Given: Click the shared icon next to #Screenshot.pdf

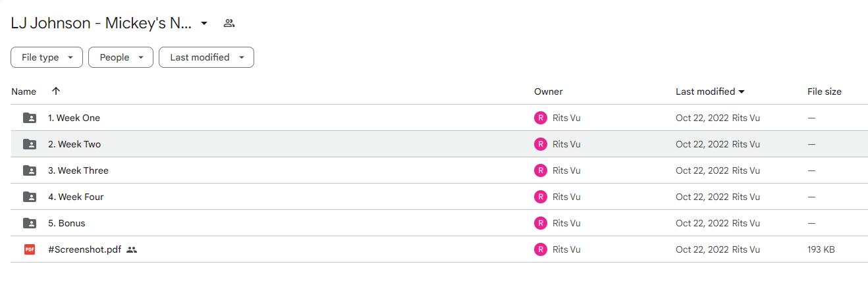Looking at the screenshot, I should 132,249.
